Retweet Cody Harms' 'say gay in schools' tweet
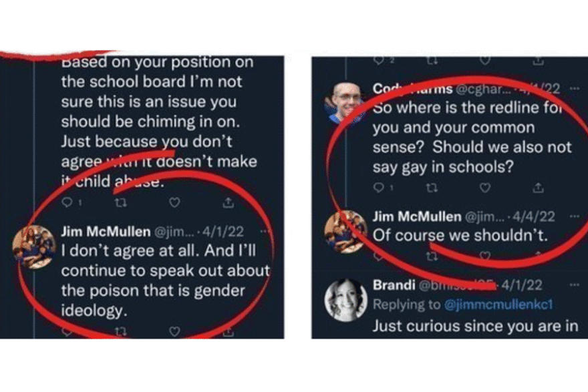The width and height of the screenshot is (588, 392). click(433, 188)
